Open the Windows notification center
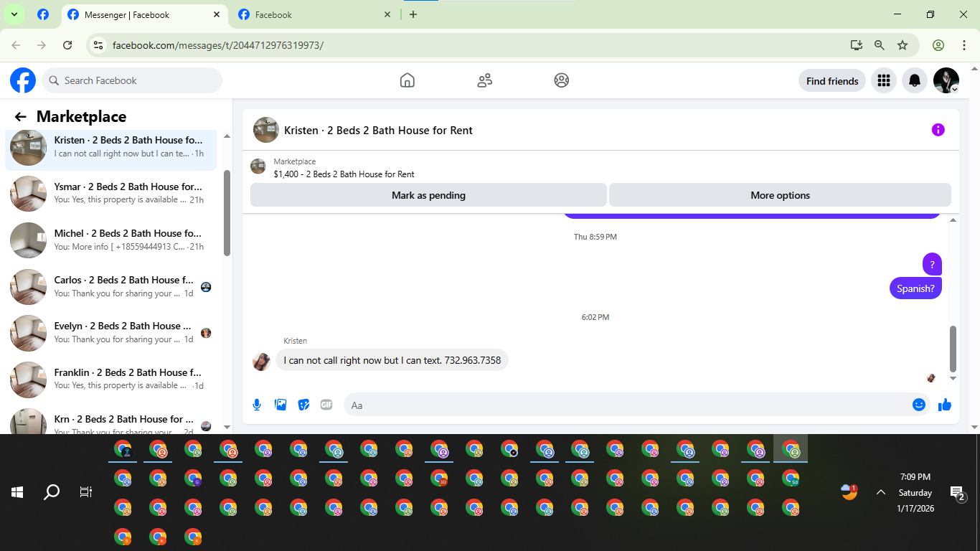This screenshot has width=980, height=551. point(958,493)
